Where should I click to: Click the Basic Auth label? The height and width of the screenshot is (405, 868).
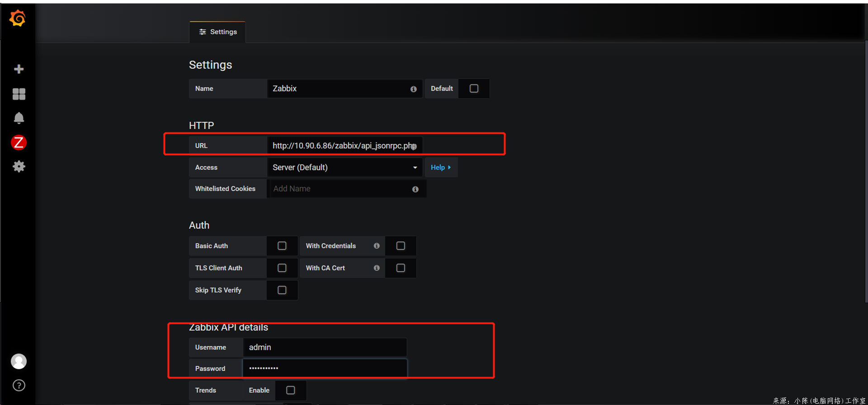(x=212, y=246)
